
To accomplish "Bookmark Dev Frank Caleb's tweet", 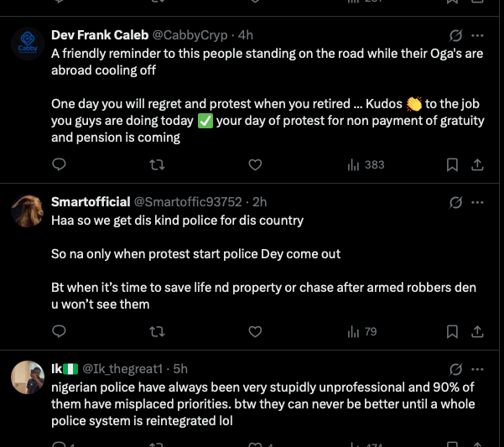I will (452, 164).
